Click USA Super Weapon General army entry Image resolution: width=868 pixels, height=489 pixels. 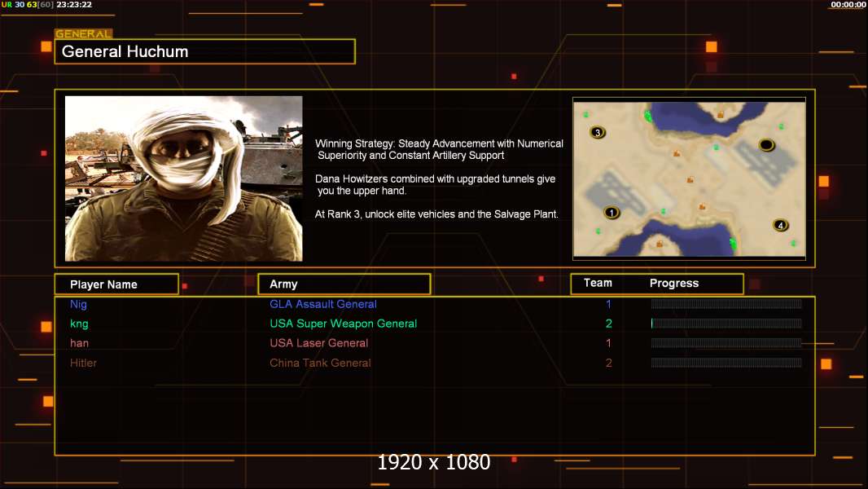point(344,324)
